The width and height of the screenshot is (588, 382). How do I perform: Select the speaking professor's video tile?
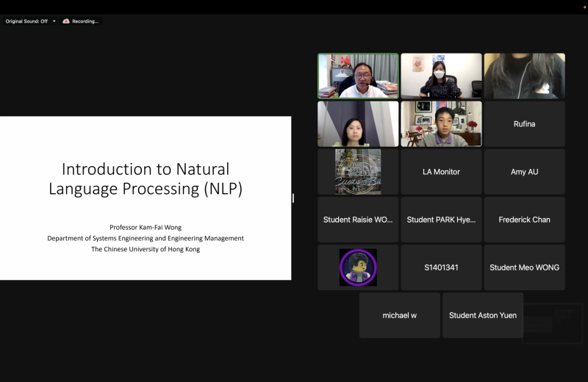click(358, 76)
